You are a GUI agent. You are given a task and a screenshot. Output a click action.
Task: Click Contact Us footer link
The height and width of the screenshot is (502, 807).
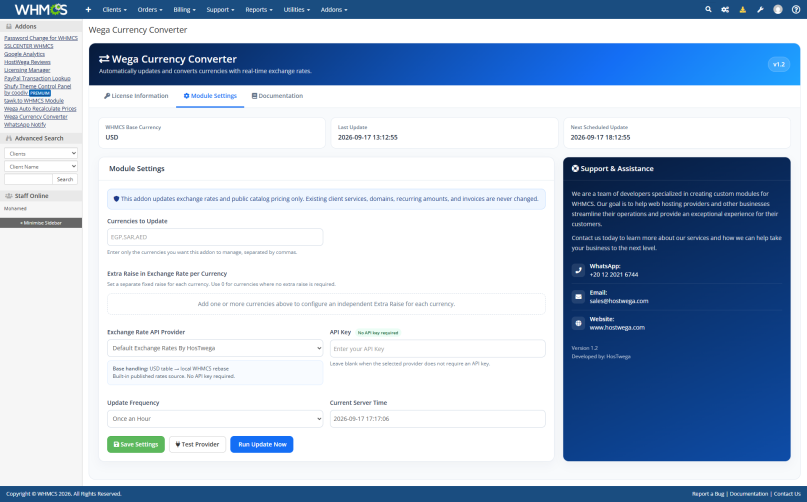pos(787,494)
